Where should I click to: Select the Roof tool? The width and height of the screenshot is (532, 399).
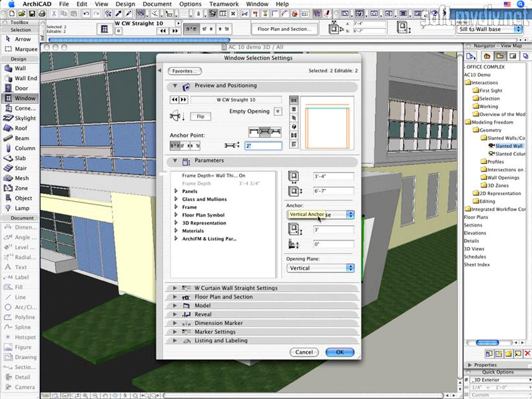19,129
